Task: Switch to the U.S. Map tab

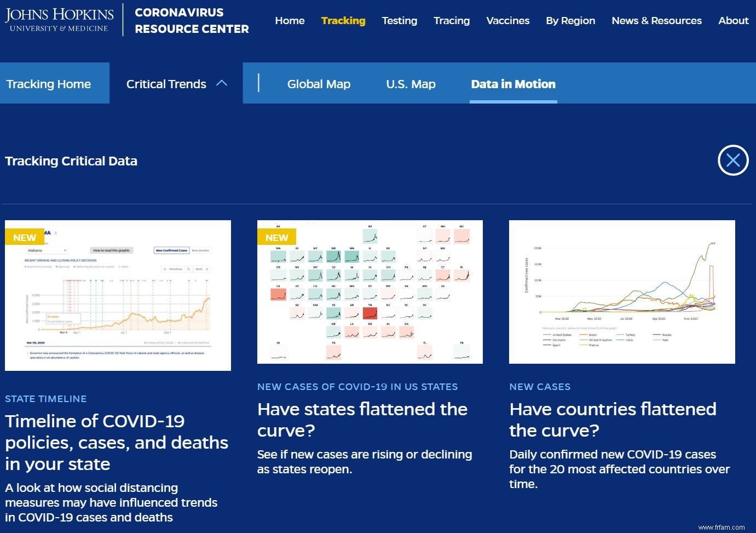Action: 411,84
